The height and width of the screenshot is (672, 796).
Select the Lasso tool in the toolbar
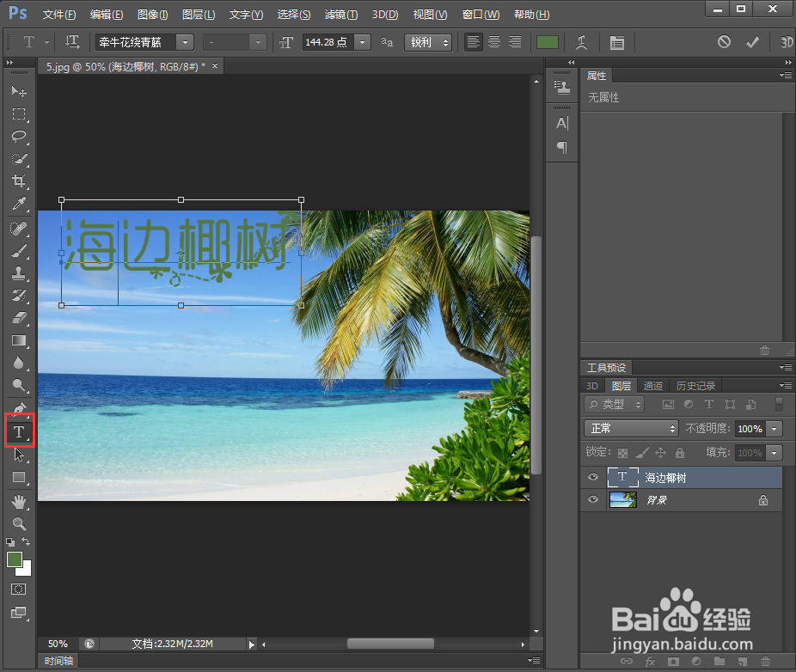pyautogui.click(x=20, y=137)
